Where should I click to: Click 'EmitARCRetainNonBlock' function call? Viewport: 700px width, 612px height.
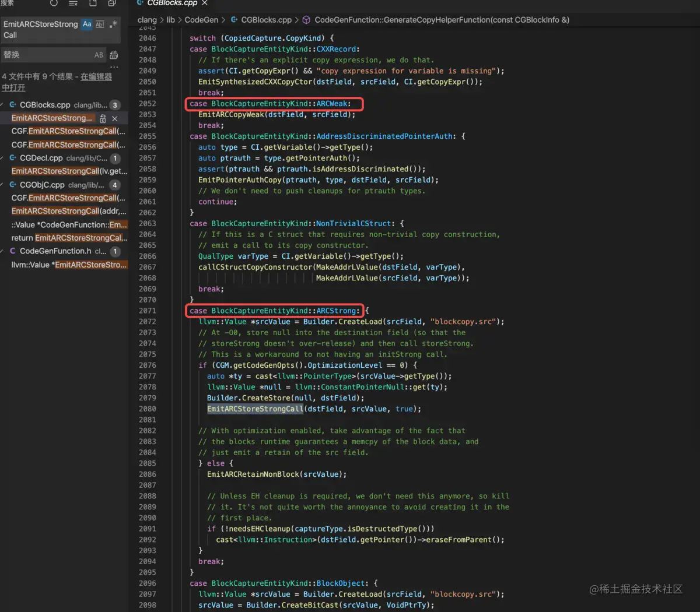(253, 474)
